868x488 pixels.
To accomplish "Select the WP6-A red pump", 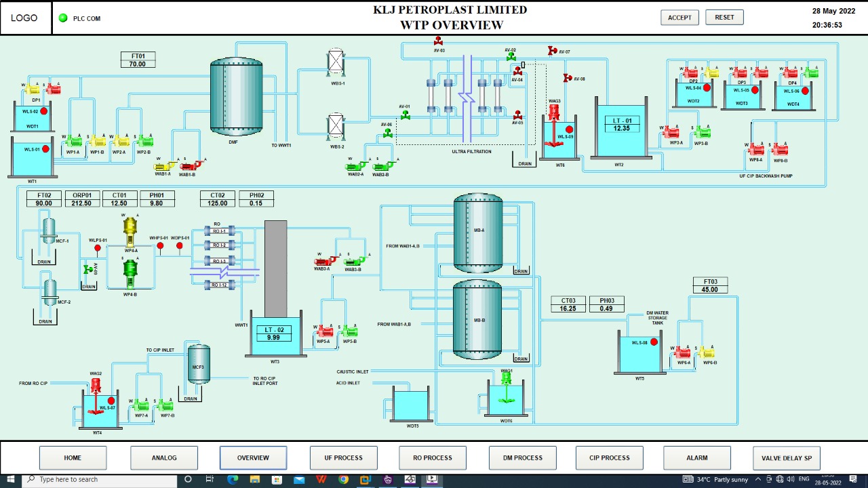I will [x=682, y=352].
